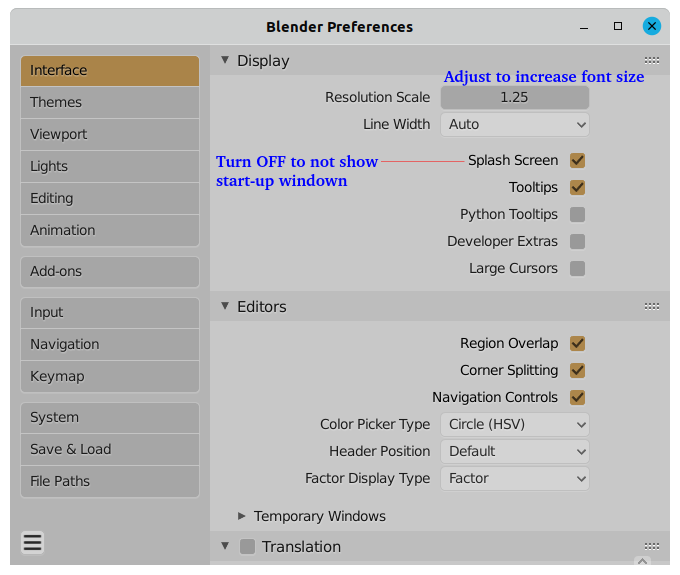Collapse the Translation panel triangle
This screenshot has height=575, width=680.
click(x=225, y=546)
